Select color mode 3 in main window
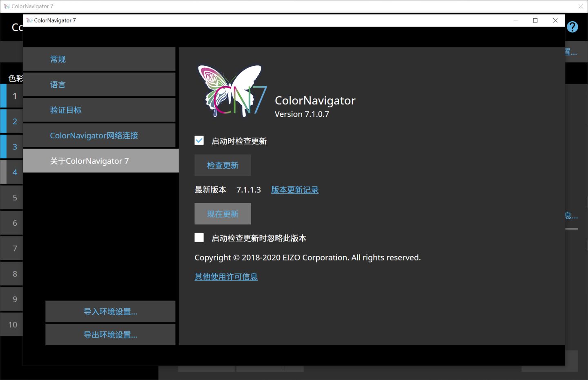The height and width of the screenshot is (380, 588). tap(11, 147)
